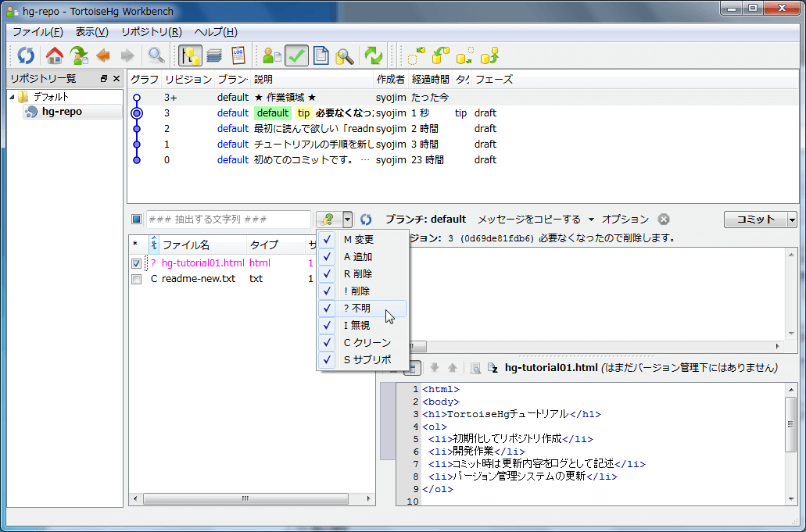Click the pull incoming changes icon
Screen dimensions: 806x532
click(441, 55)
